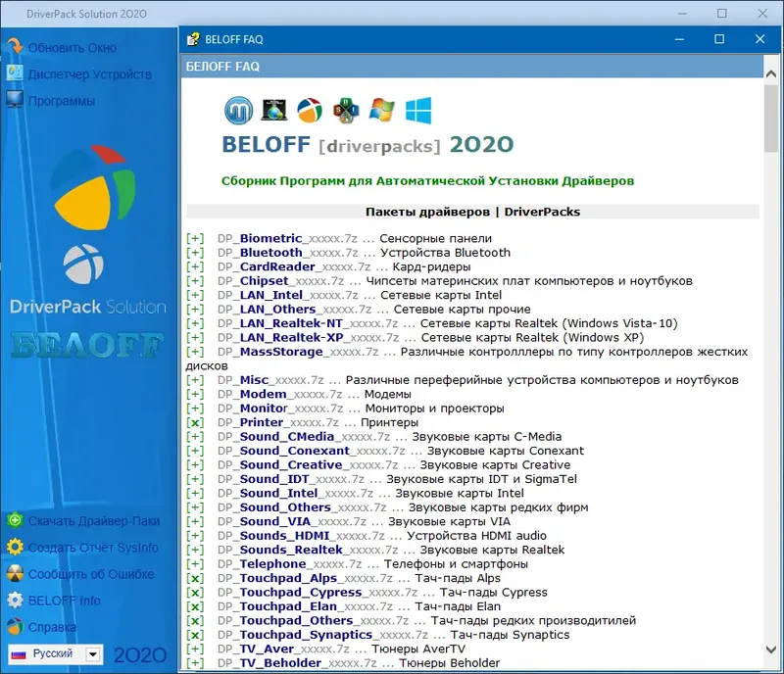
Task: Click the report error radiation icon
Action: (15, 573)
